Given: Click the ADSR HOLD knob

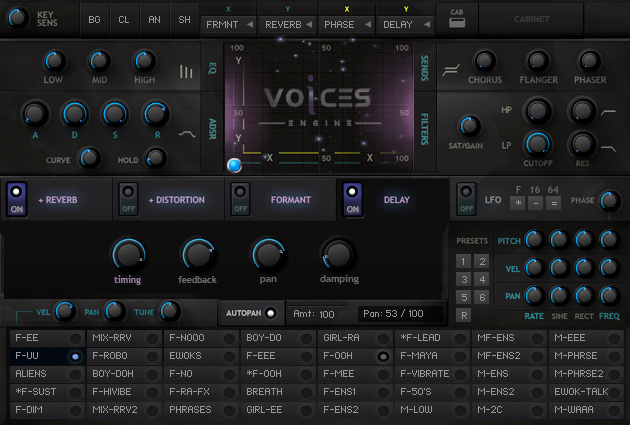Looking at the screenshot, I should 156,157.
